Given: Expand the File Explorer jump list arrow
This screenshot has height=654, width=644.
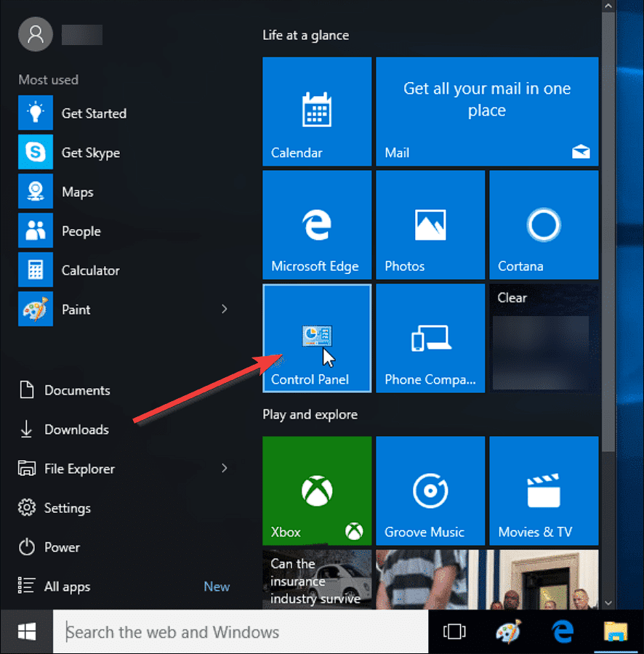Looking at the screenshot, I should click(224, 469).
